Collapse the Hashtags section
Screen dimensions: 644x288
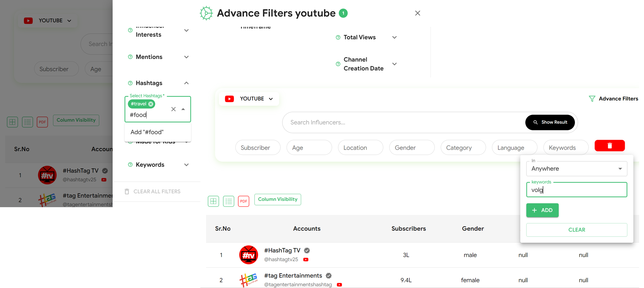click(186, 83)
